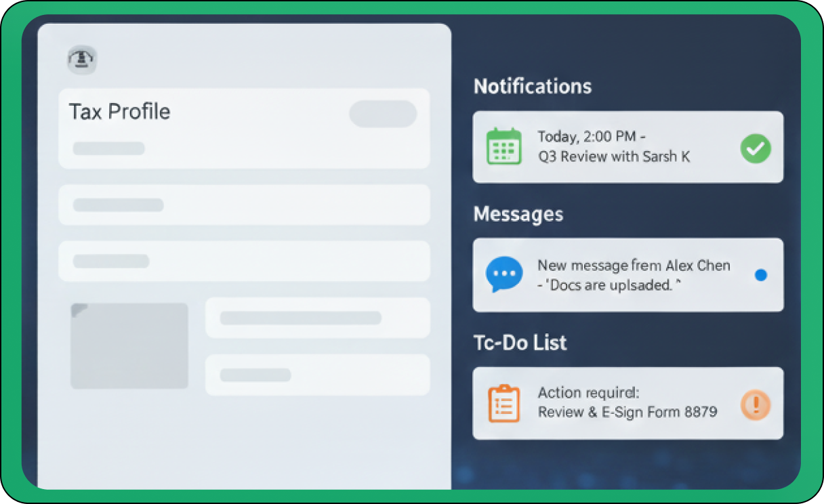Viewport: 824px width, 504px height.
Task: Click the blue unread dot on Alex Chen message
Action: point(760,275)
